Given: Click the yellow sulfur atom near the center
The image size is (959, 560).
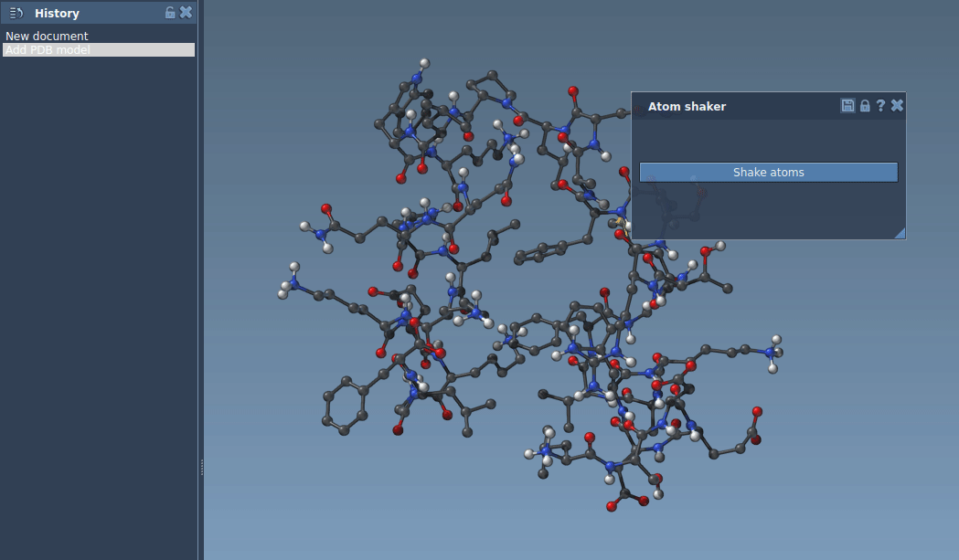Looking at the screenshot, I should (x=621, y=219).
